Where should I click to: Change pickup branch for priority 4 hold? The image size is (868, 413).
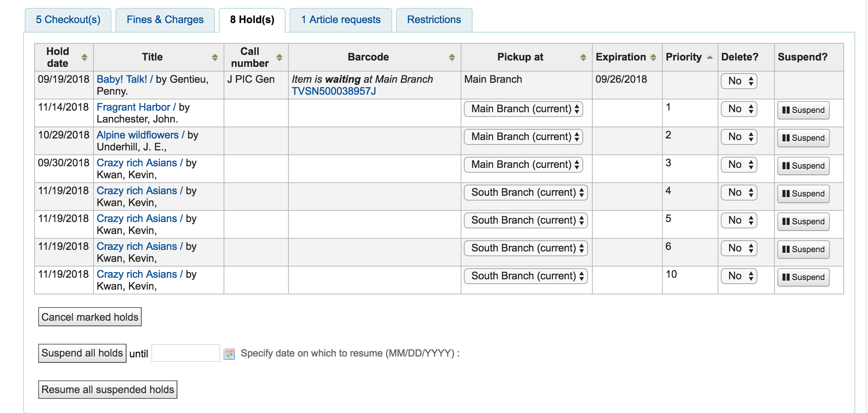[x=525, y=193]
